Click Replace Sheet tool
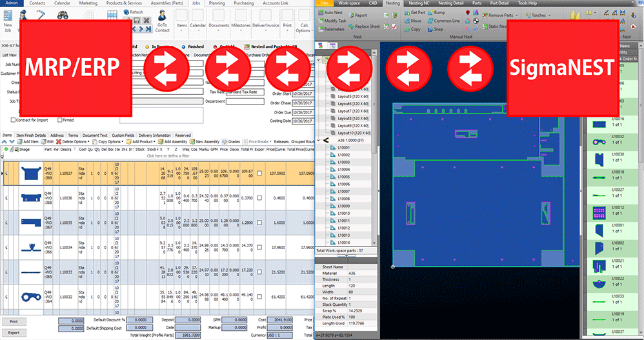The width and height of the screenshot is (644, 340). pos(365,26)
